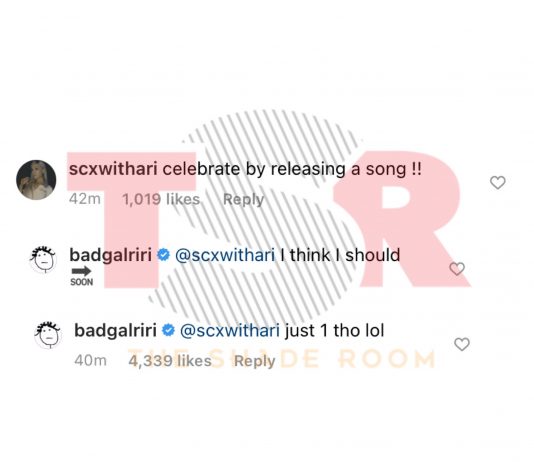Open the scxwithari username link
The height and width of the screenshot is (462, 534).
[113, 169]
